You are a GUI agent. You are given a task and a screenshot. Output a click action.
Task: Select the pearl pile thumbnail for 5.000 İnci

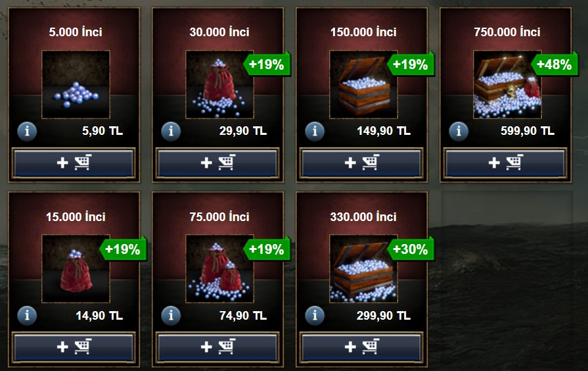(x=76, y=84)
